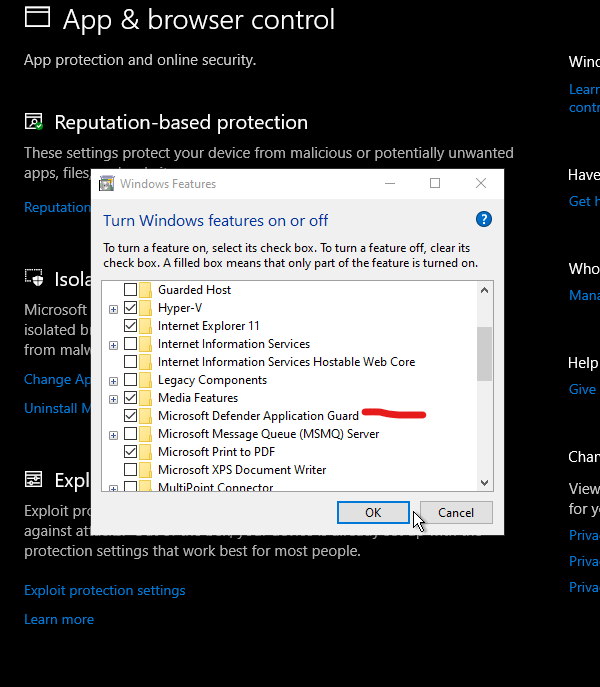
Task: Click the features list scroll down arrow
Action: coord(485,482)
